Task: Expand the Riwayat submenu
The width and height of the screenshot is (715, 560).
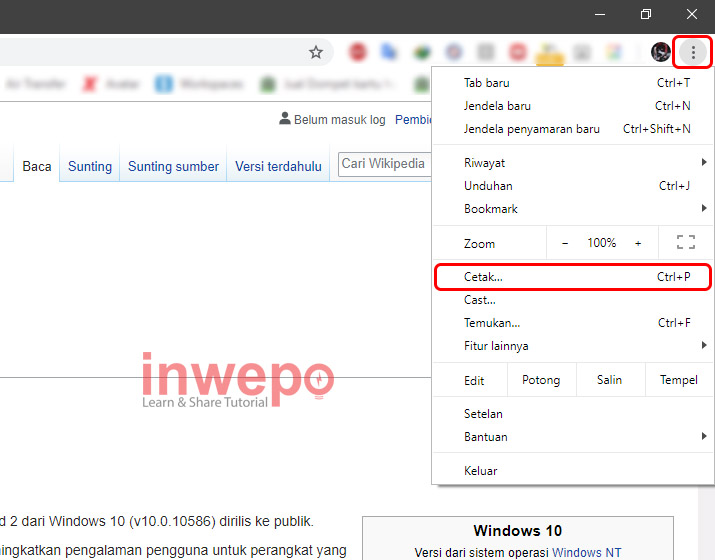Action: click(x=572, y=163)
